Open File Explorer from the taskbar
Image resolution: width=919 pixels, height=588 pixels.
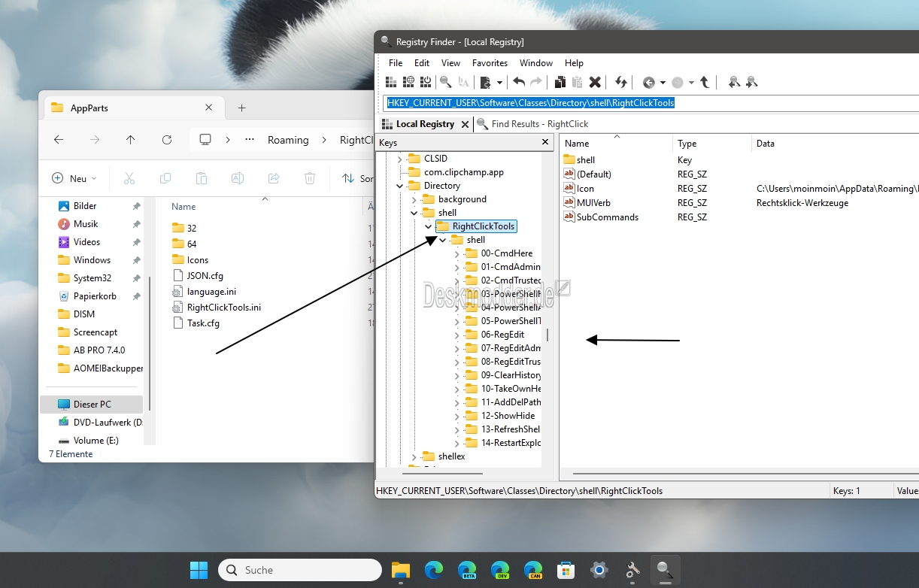click(x=400, y=570)
